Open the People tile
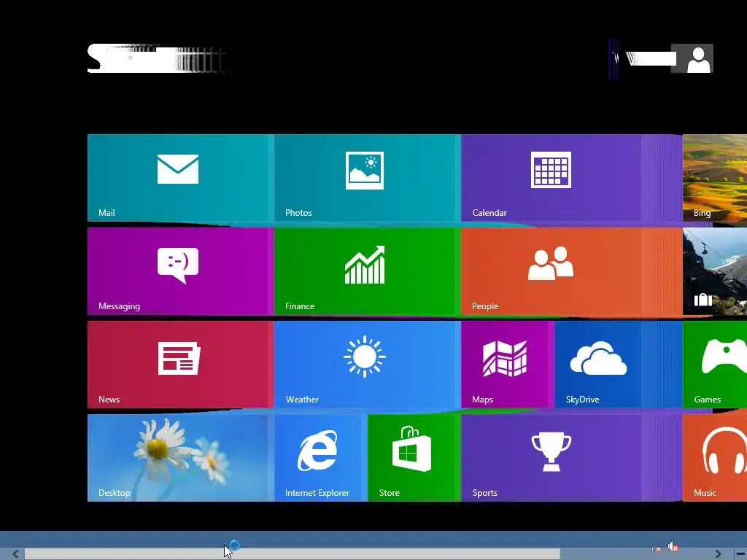Screen dimensions: 747x560 (x=551, y=271)
